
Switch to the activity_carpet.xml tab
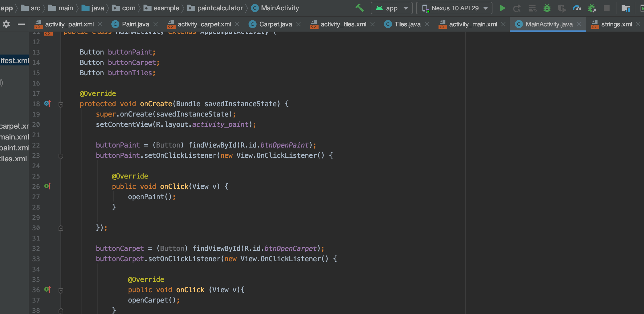(x=204, y=24)
